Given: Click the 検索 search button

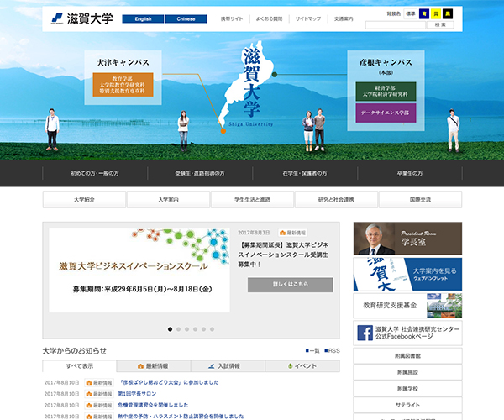Looking at the screenshot, I should (x=440, y=24).
